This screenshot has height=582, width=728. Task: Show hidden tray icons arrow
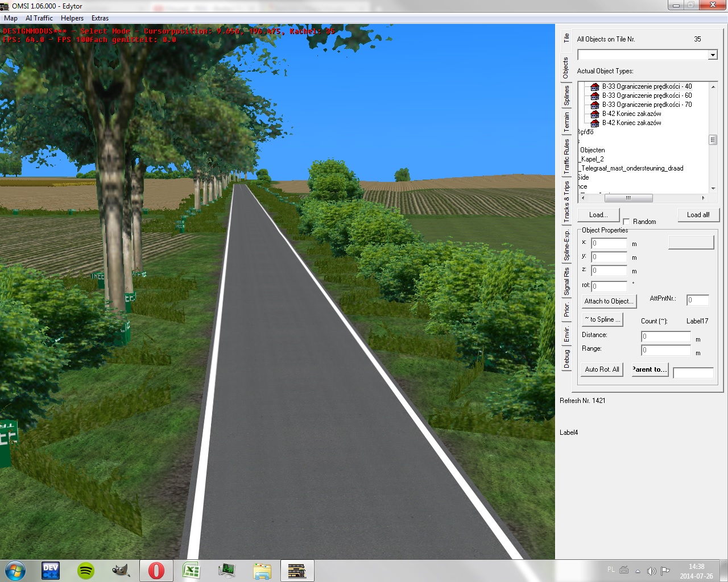tap(638, 571)
